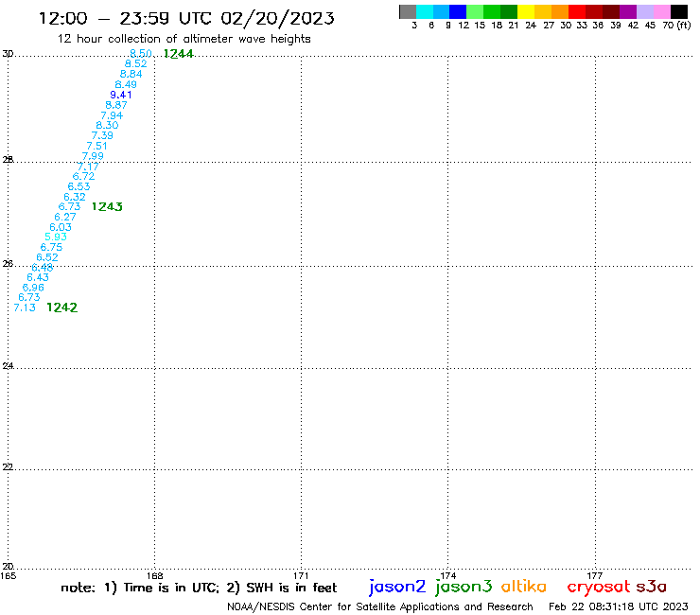700x615 pixels.
Task: Click the wave height value 6.72
Action: click(83, 176)
